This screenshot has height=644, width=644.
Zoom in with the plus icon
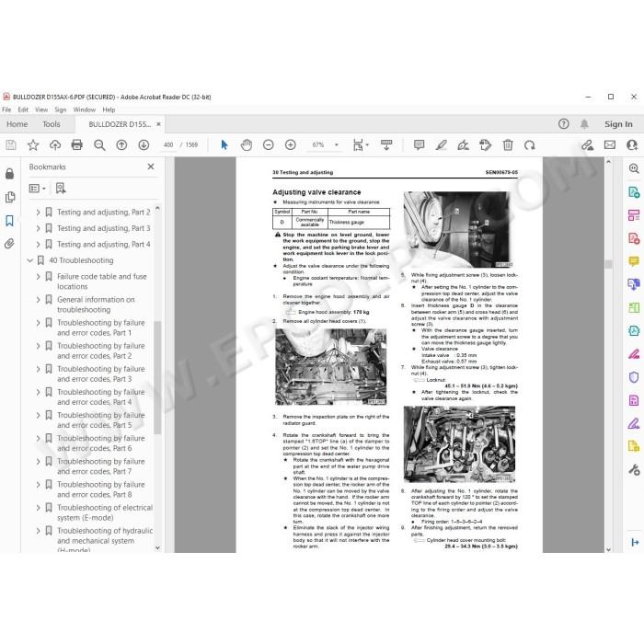[291, 145]
